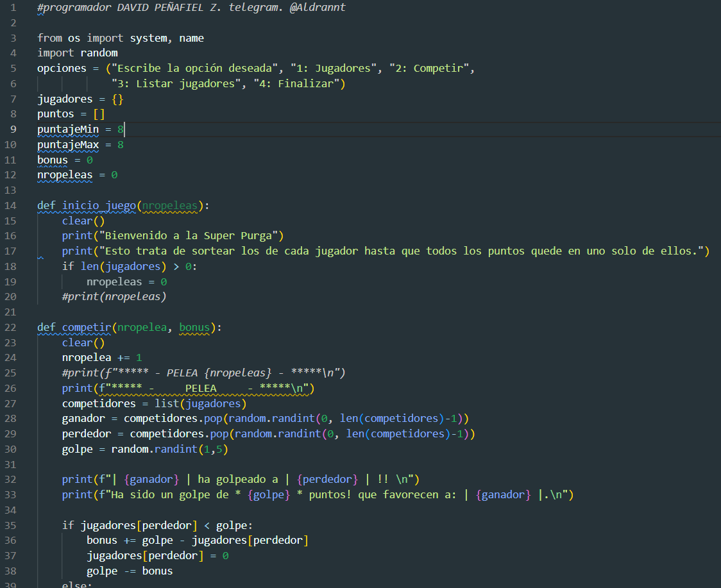Click the string "Escribe la opción deseada"
The width and height of the screenshot is (721, 588).
[x=195, y=69]
